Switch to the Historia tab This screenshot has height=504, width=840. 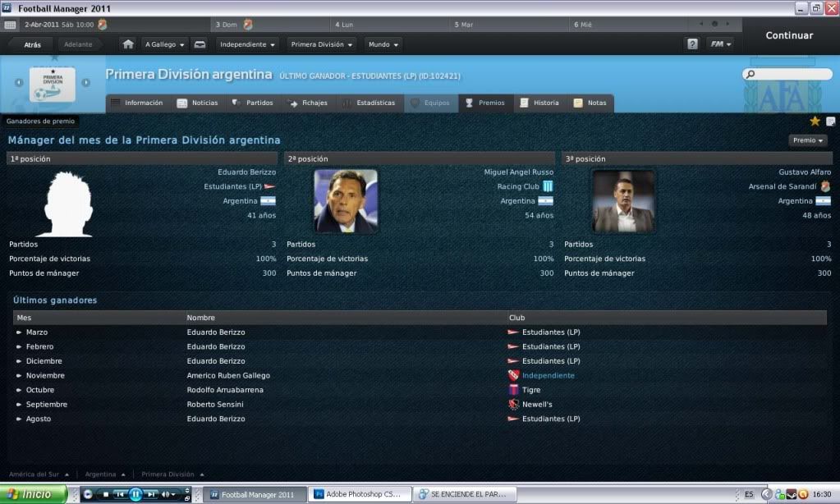[x=540, y=103]
